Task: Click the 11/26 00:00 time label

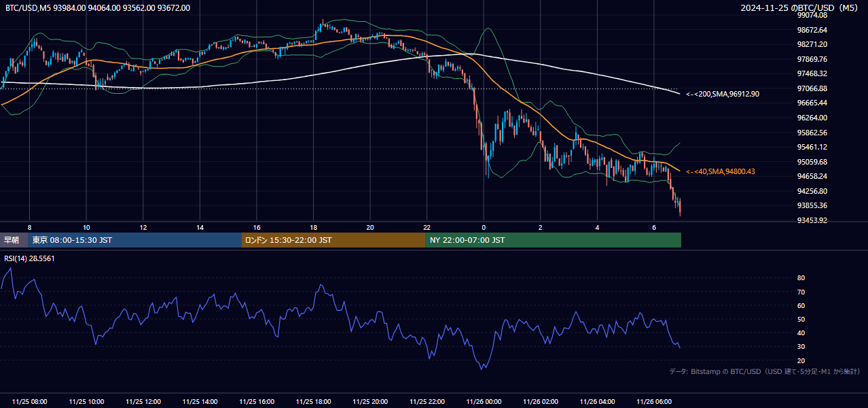Action: [x=484, y=402]
